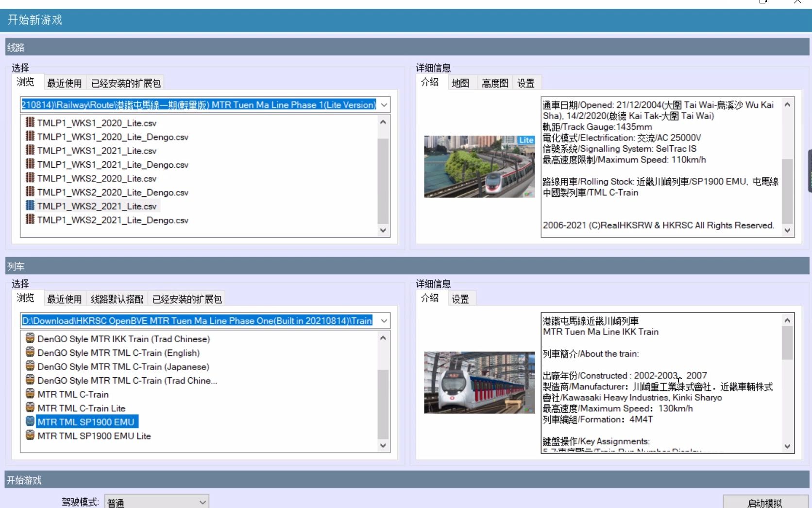The width and height of the screenshot is (812, 508).
Task: Click the 启动模拟 button
Action: (x=765, y=502)
